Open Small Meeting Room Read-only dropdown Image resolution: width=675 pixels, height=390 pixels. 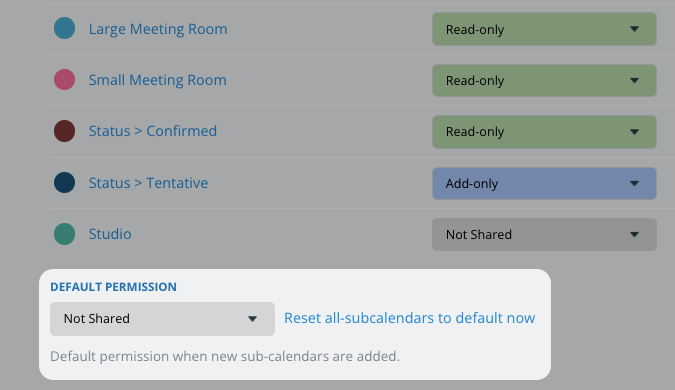(x=544, y=80)
